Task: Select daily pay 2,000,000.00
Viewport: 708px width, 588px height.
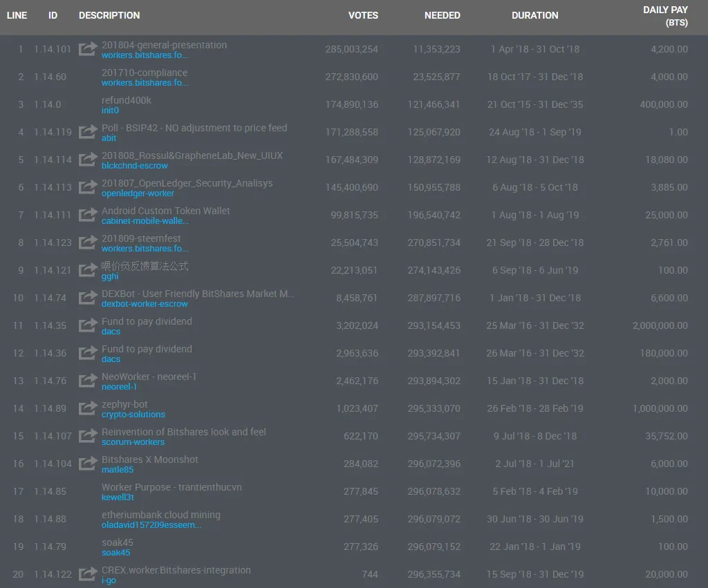Action: tap(660, 325)
